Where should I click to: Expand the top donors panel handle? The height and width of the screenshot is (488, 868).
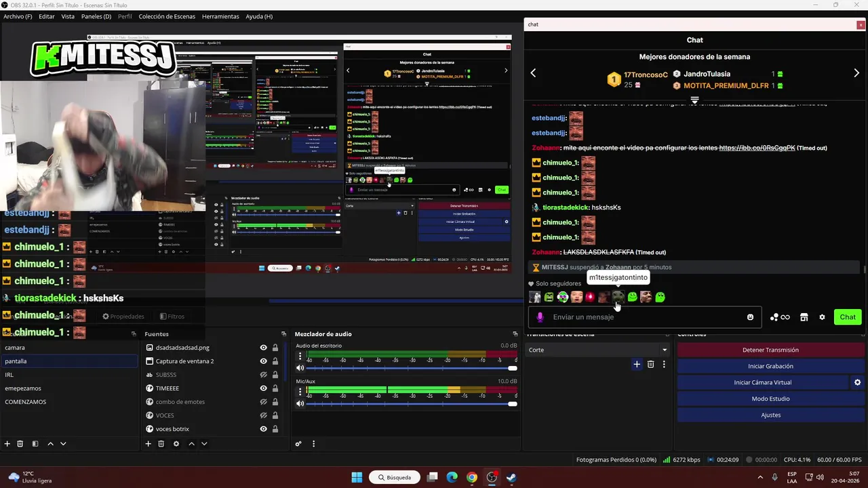pos(694,100)
